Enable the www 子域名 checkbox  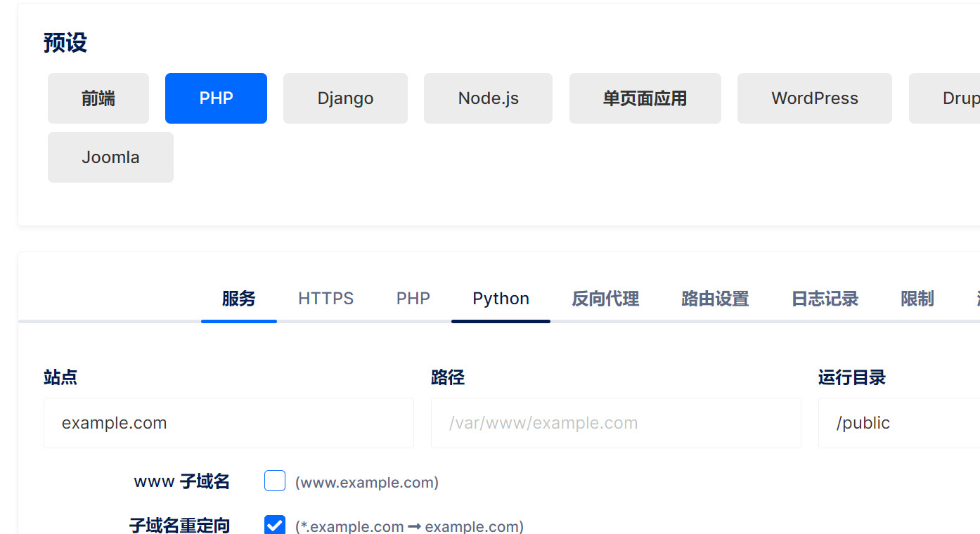pos(275,481)
